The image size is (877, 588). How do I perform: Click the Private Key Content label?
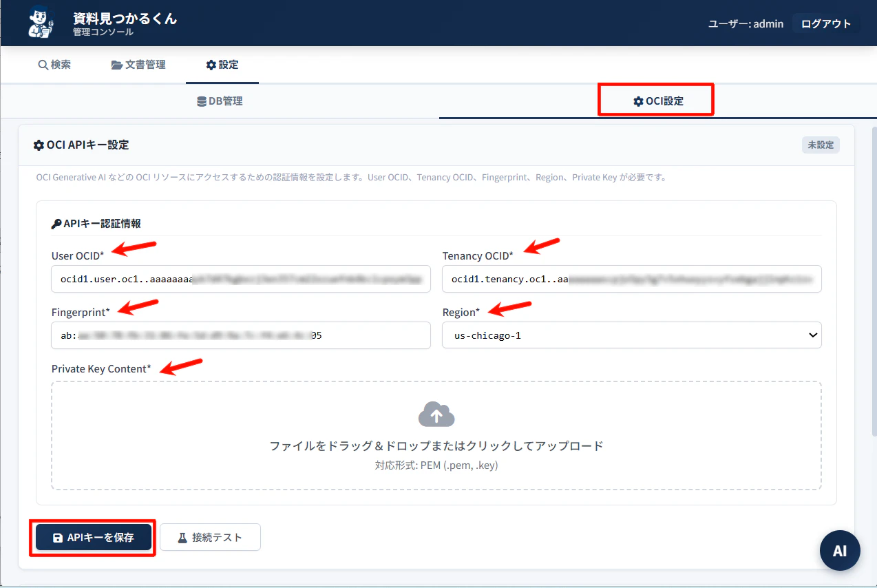click(x=101, y=369)
